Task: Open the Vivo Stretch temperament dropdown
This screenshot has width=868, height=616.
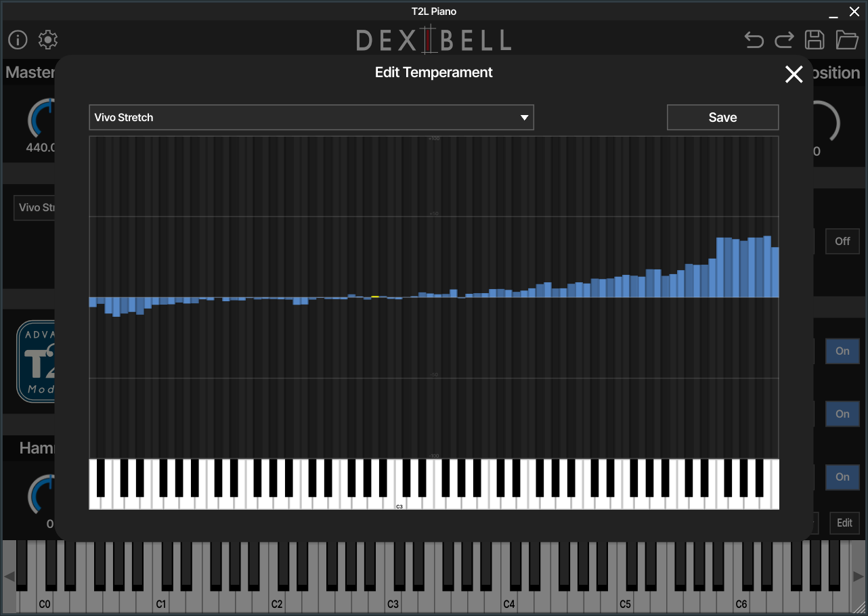Action: (x=311, y=117)
